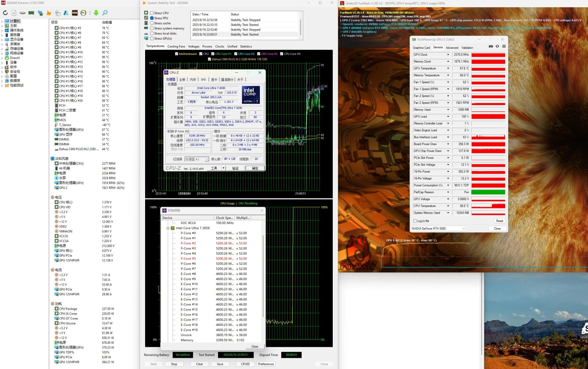This screenshot has width=588, height=369.
Task: Click the CPU-Z tools dropdown arrow
Action: click(223, 168)
